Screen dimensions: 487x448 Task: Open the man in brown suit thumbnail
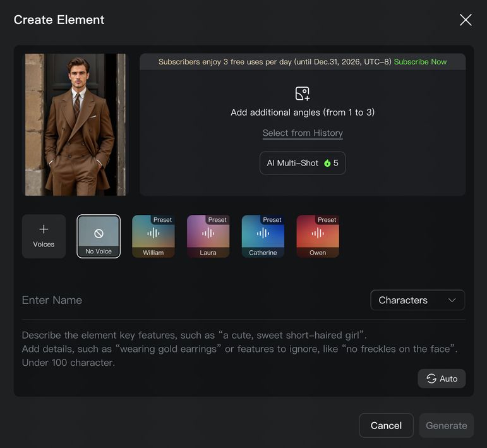75,124
